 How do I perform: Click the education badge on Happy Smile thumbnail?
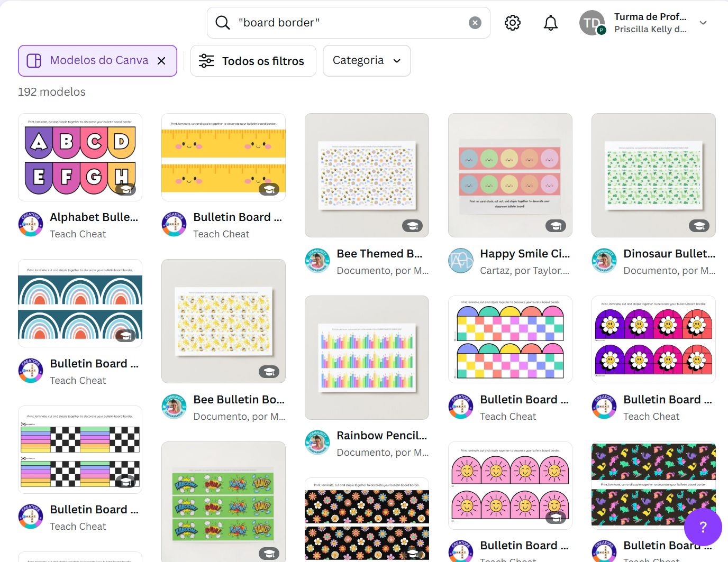[x=556, y=226]
